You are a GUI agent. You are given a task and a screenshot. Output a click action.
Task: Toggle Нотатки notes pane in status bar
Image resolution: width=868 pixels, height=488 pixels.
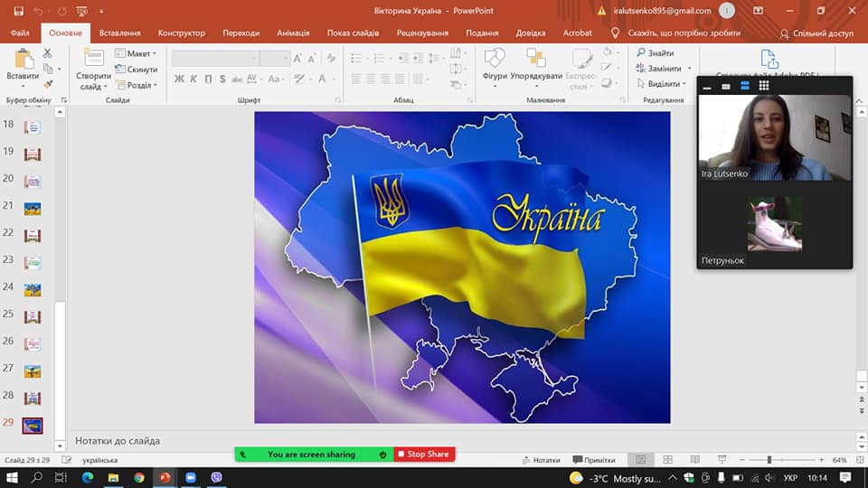541,460
